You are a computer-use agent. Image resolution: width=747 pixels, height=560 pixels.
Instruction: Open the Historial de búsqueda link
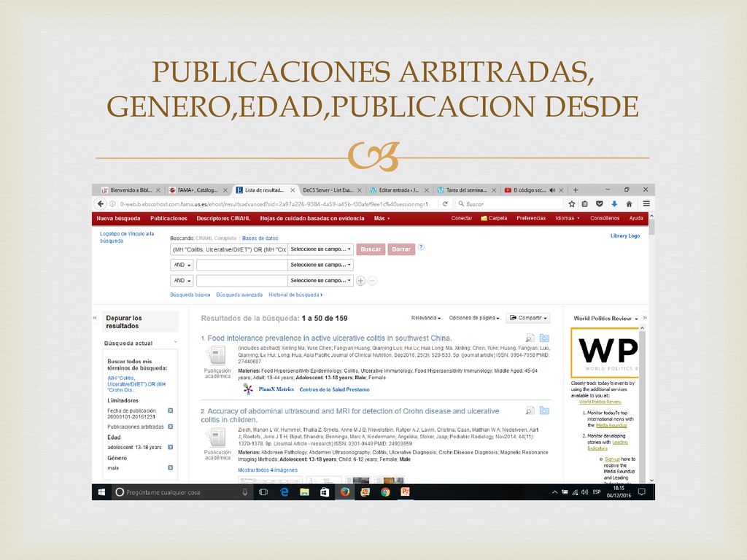[295, 295]
